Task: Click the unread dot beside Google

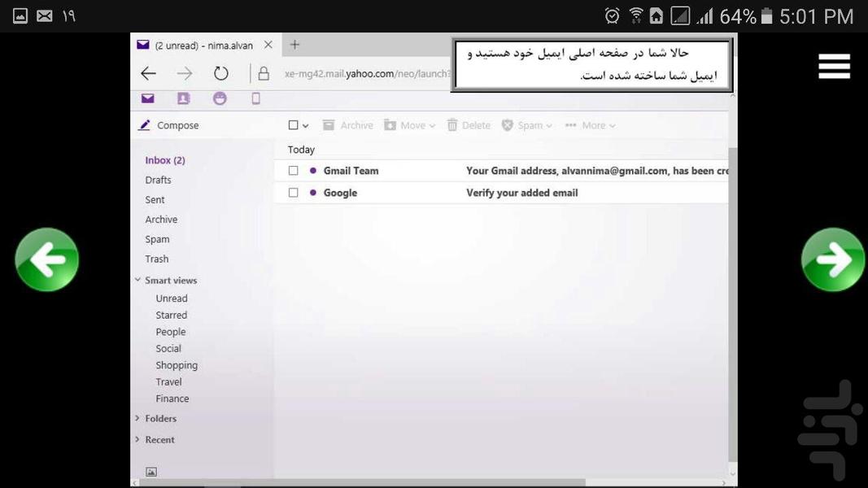Action: 312,193
